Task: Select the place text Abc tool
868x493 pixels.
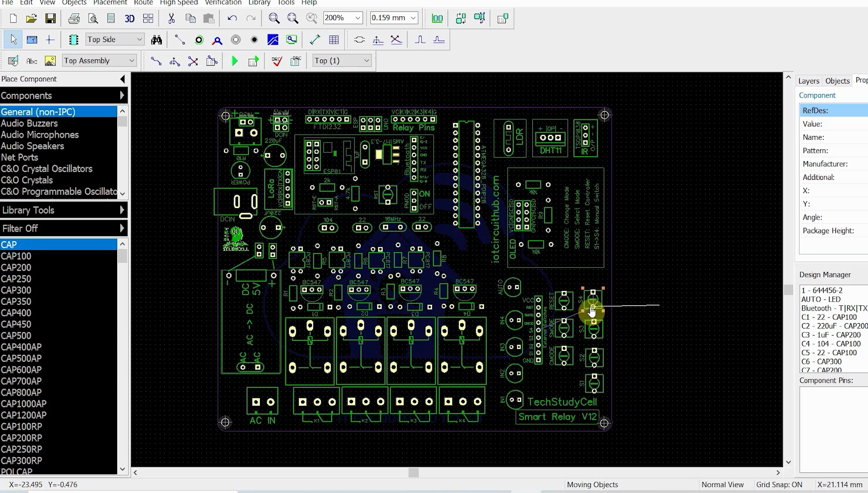Action: pyautogui.click(x=32, y=61)
